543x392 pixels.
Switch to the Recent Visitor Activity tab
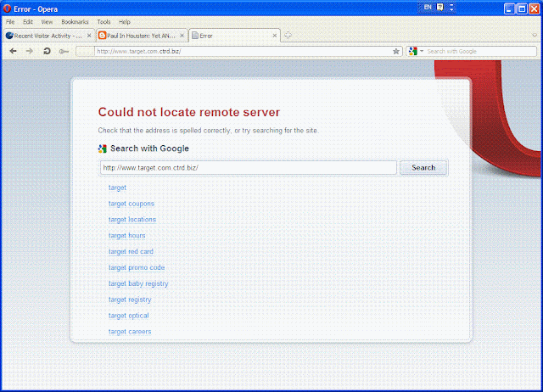[x=48, y=36]
